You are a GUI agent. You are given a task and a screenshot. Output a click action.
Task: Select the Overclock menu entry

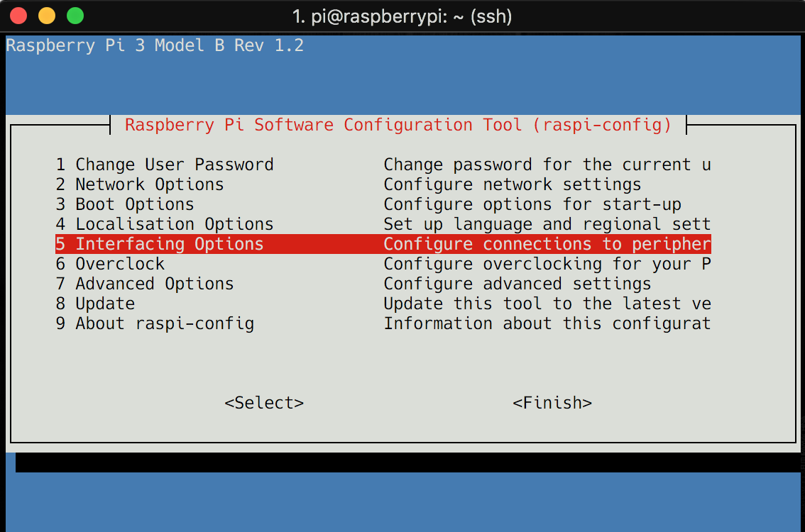click(383, 264)
